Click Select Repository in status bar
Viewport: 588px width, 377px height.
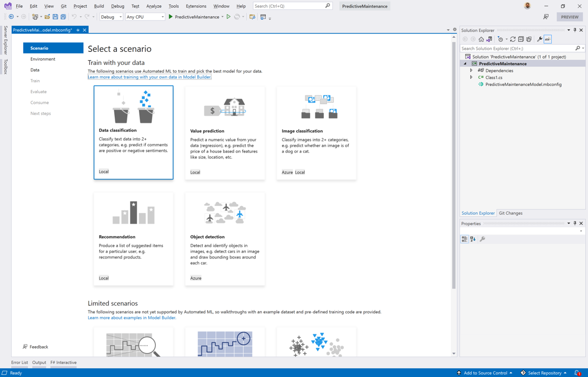pos(544,373)
